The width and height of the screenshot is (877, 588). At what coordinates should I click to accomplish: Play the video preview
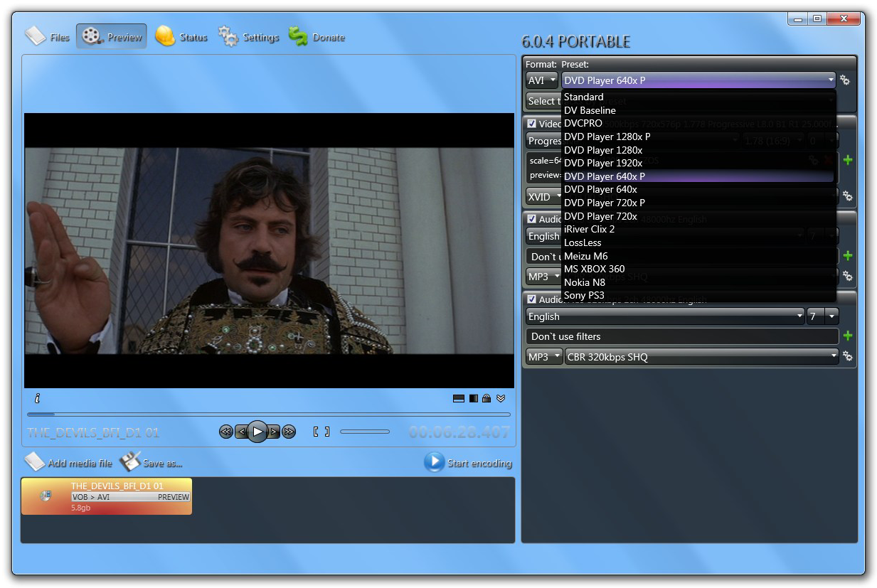257,431
